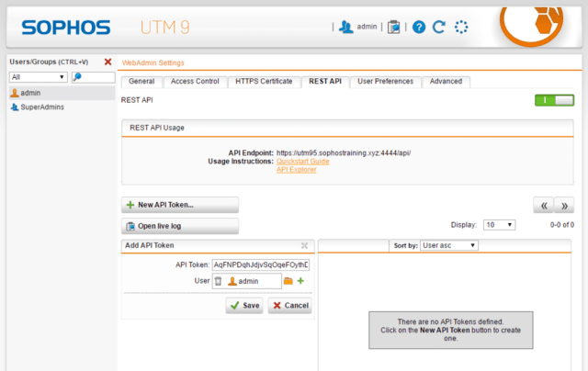Open the help question mark icon

[419, 27]
